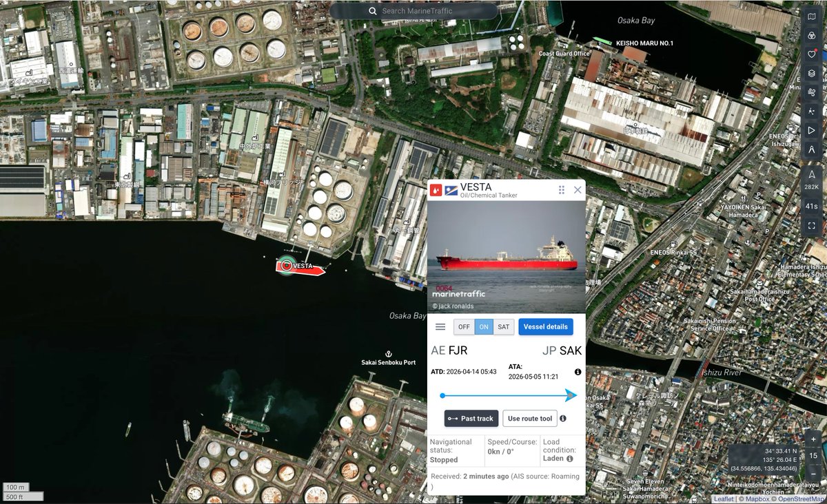Click the destination port JP SAK
The image size is (827, 504).
coord(562,350)
